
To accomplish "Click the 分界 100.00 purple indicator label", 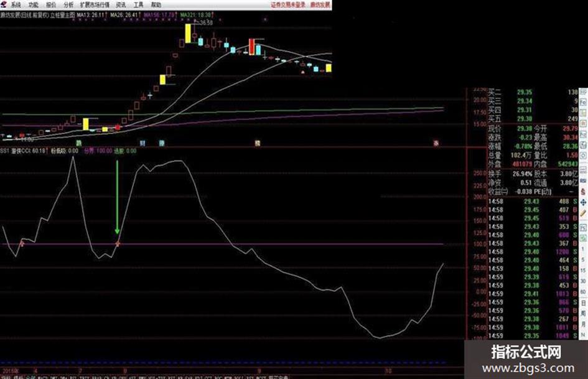I will (x=98, y=151).
